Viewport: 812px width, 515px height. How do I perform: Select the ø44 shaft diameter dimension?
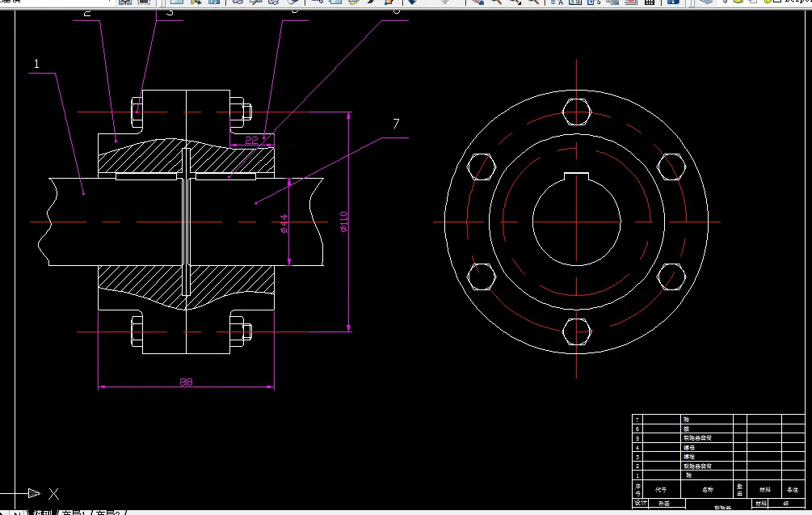tap(284, 223)
